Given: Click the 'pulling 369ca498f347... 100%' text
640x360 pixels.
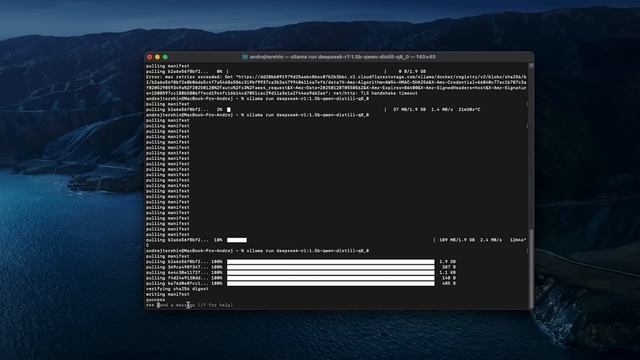Looking at the screenshot, I should pos(184,267).
